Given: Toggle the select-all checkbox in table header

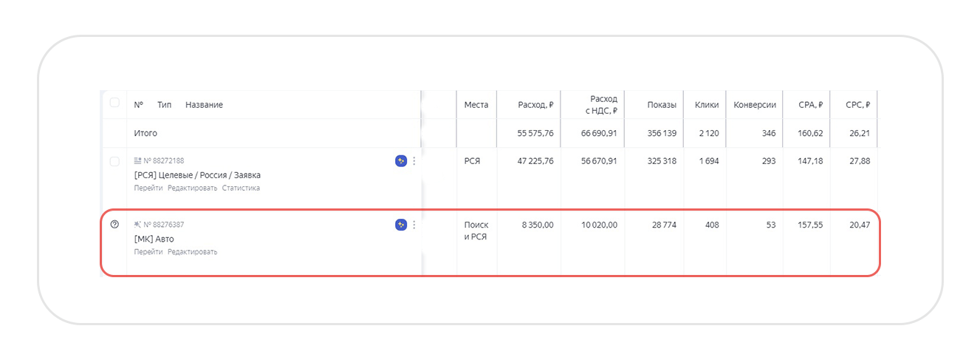Looking at the screenshot, I should click(114, 103).
